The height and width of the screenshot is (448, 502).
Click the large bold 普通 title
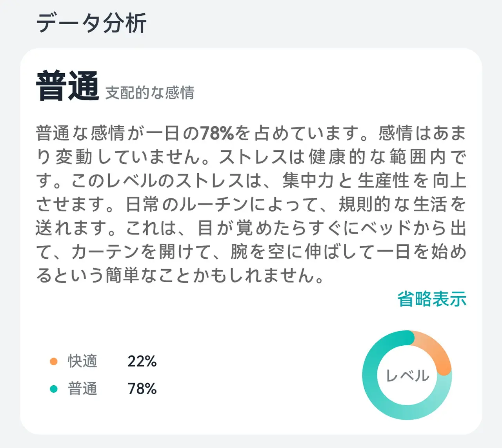(67, 86)
